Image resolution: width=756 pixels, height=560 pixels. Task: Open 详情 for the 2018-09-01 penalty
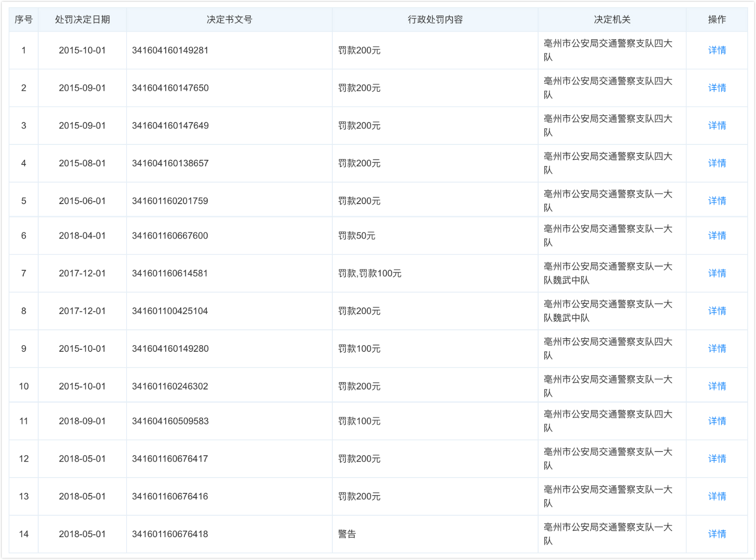[716, 421]
